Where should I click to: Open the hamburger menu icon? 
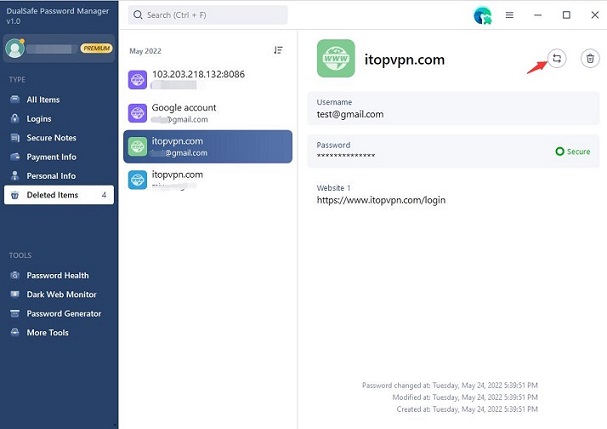[509, 15]
